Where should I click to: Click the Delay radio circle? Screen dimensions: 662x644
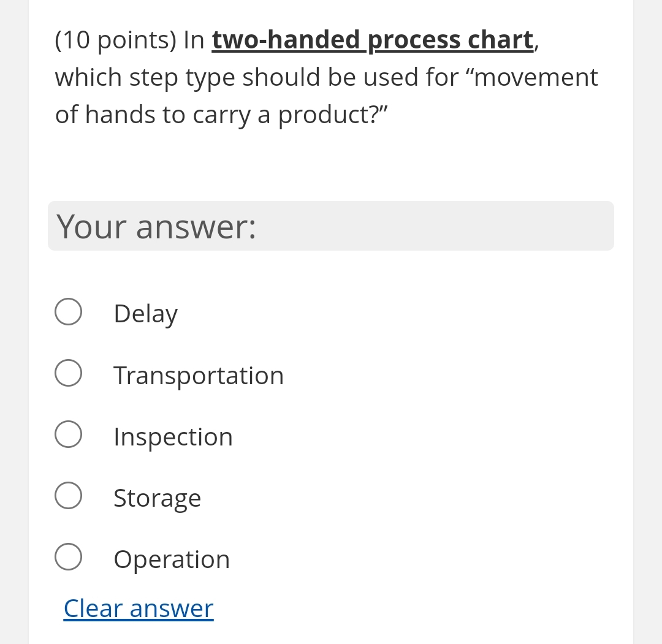68,311
